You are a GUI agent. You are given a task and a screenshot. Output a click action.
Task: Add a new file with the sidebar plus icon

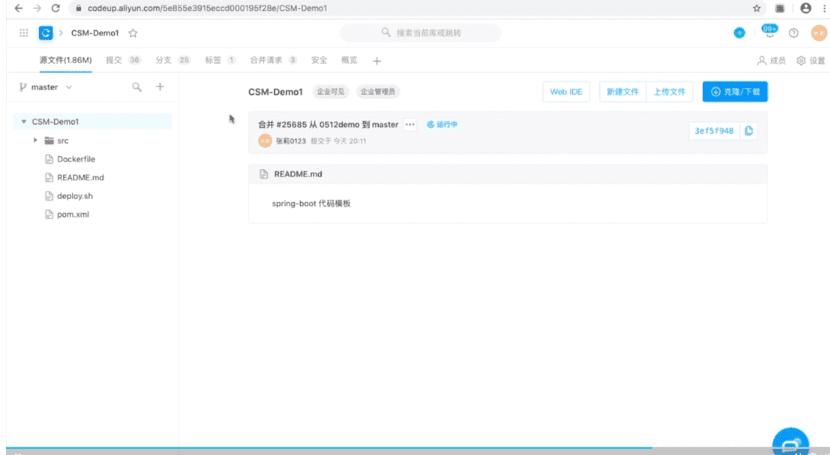[160, 87]
